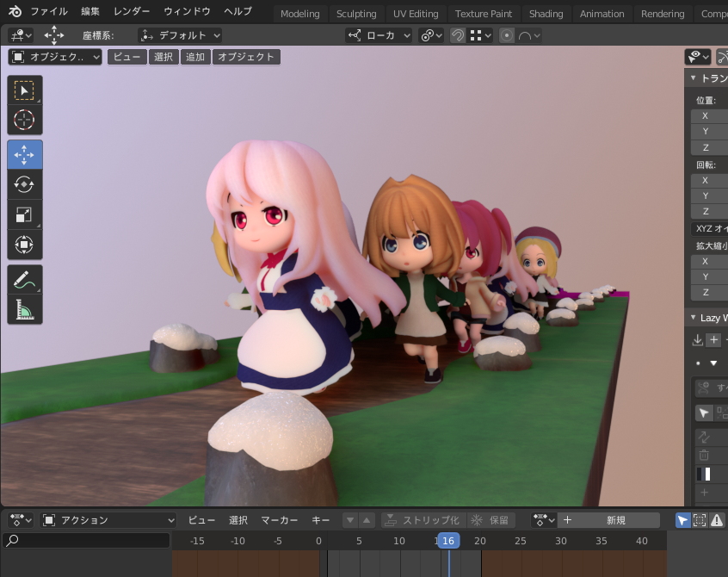Toggle only-selected arrow filter in dopesheet
The width and height of the screenshot is (728, 577).
pyautogui.click(x=683, y=520)
